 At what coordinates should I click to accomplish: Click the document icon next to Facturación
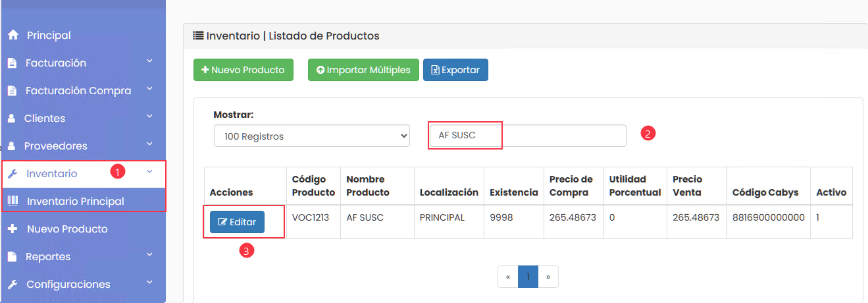coord(12,63)
